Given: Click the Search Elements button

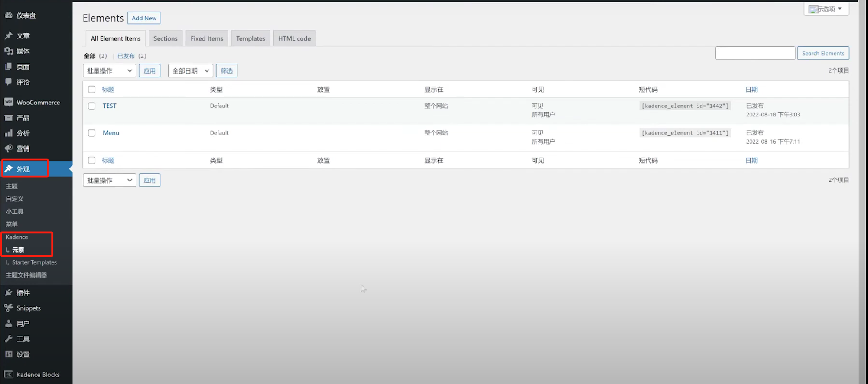Looking at the screenshot, I should coord(823,53).
